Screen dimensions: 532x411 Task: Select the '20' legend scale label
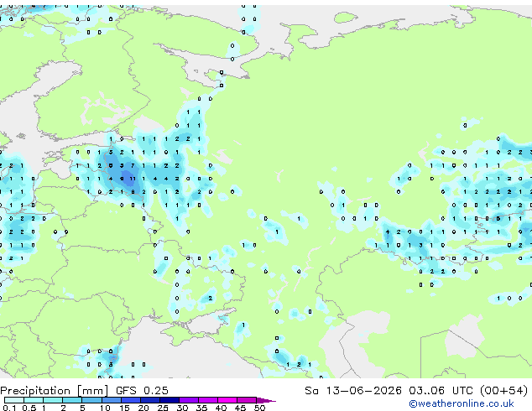pyautogui.click(x=143, y=408)
